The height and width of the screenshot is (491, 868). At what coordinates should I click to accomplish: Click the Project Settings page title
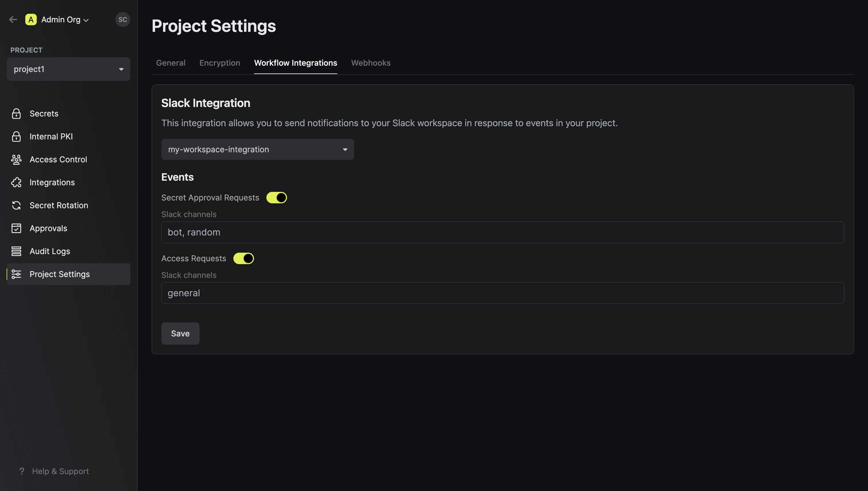pos(214,26)
